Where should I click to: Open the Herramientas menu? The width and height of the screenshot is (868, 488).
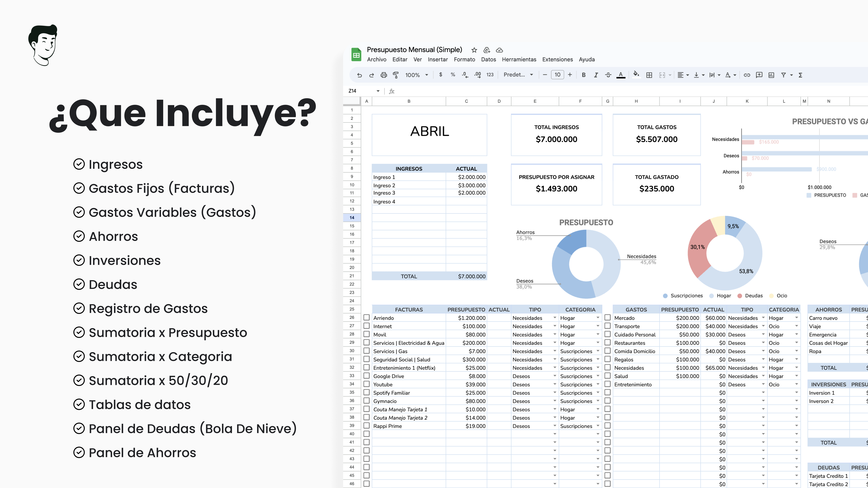pyautogui.click(x=519, y=60)
